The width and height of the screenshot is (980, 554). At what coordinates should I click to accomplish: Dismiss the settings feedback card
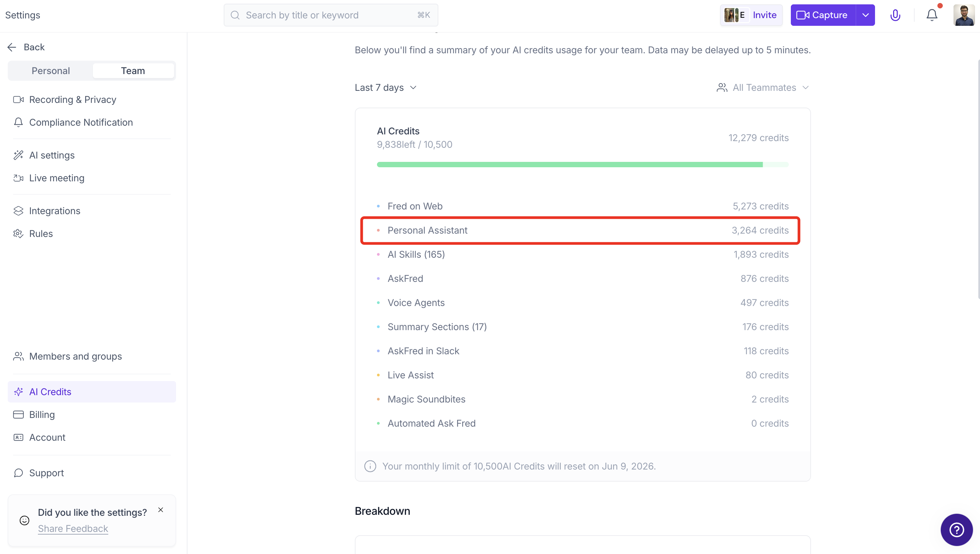click(161, 510)
